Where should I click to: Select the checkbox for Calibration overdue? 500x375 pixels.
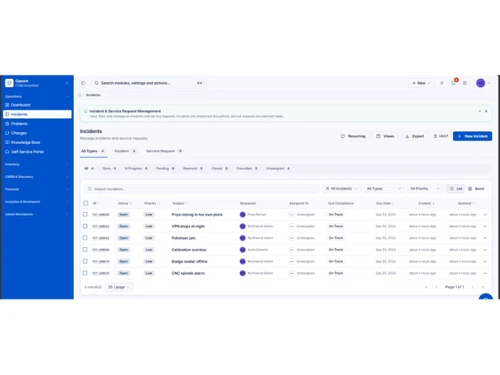point(85,249)
